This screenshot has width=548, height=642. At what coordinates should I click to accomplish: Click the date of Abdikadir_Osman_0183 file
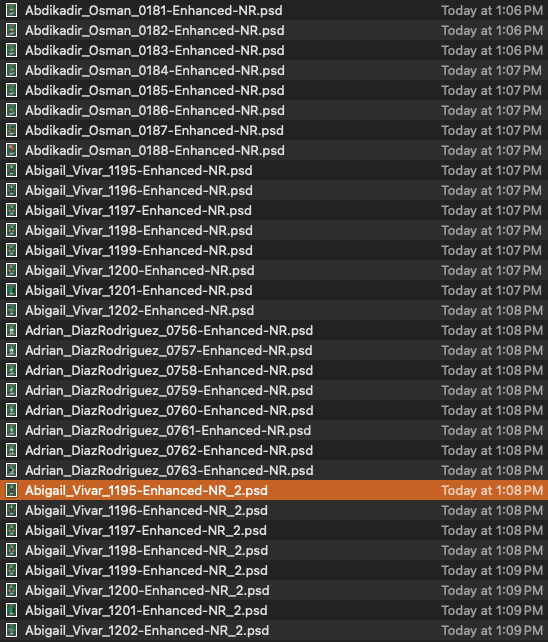(x=492, y=50)
